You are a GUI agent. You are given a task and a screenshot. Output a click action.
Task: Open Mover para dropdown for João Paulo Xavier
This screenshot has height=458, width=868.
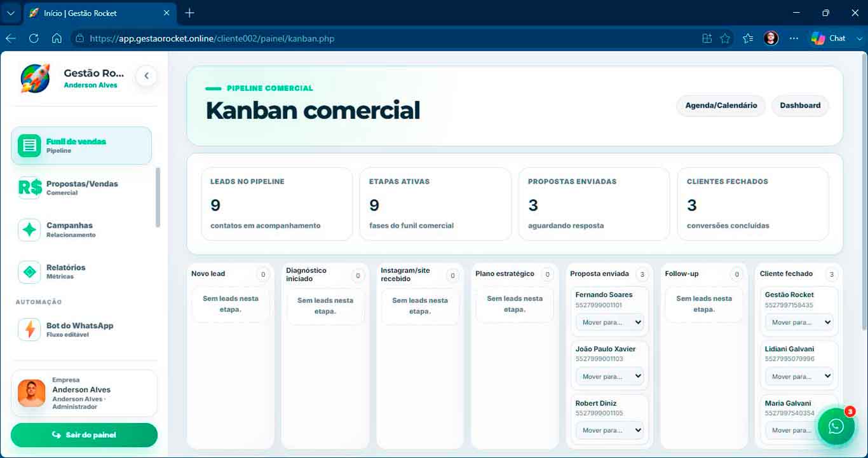click(x=609, y=377)
